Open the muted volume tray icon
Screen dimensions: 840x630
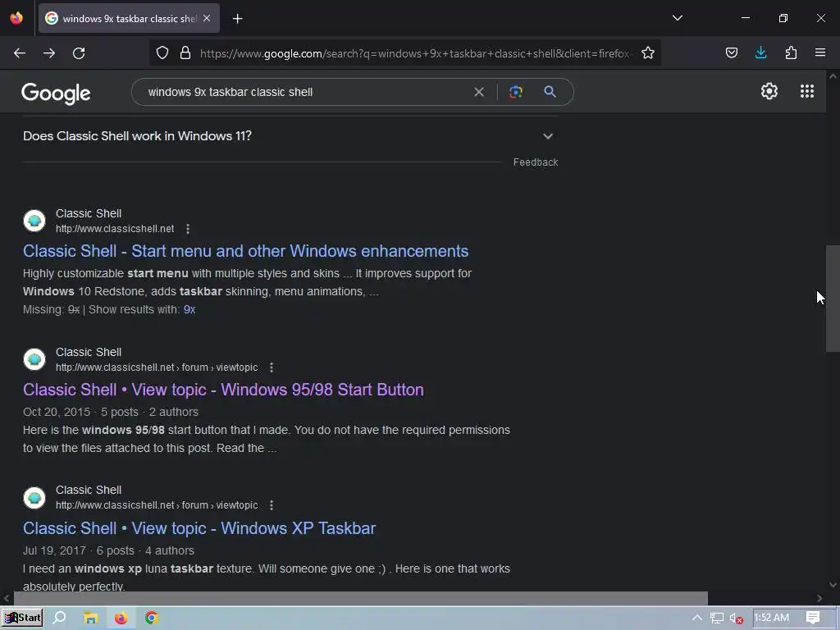[x=737, y=619]
